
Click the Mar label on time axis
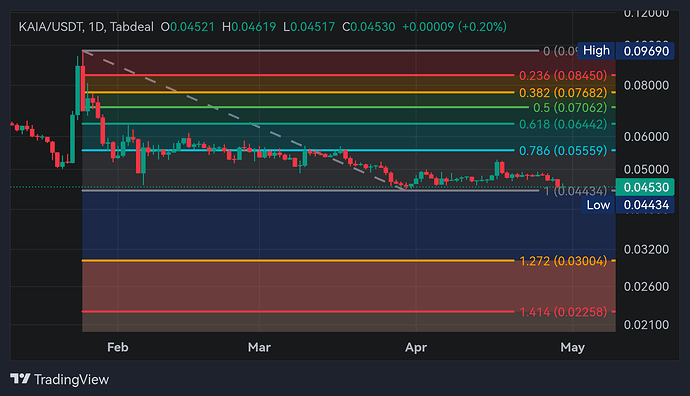pos(259,348)
